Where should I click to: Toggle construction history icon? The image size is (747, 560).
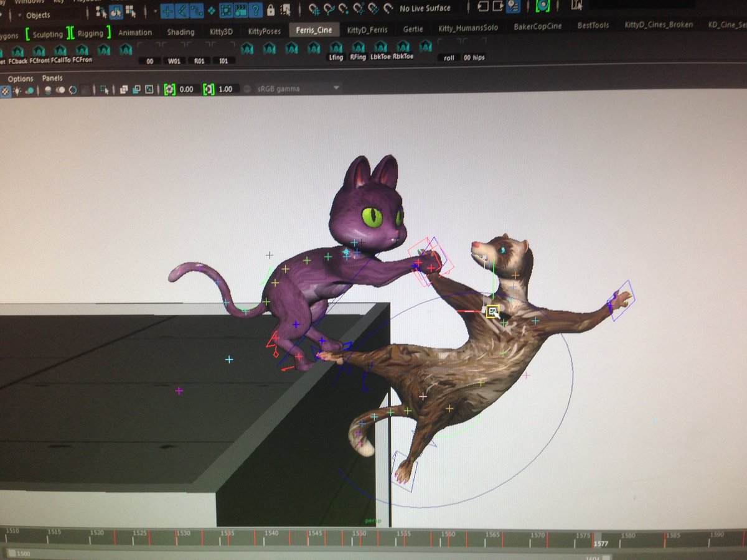coord(514,6)
